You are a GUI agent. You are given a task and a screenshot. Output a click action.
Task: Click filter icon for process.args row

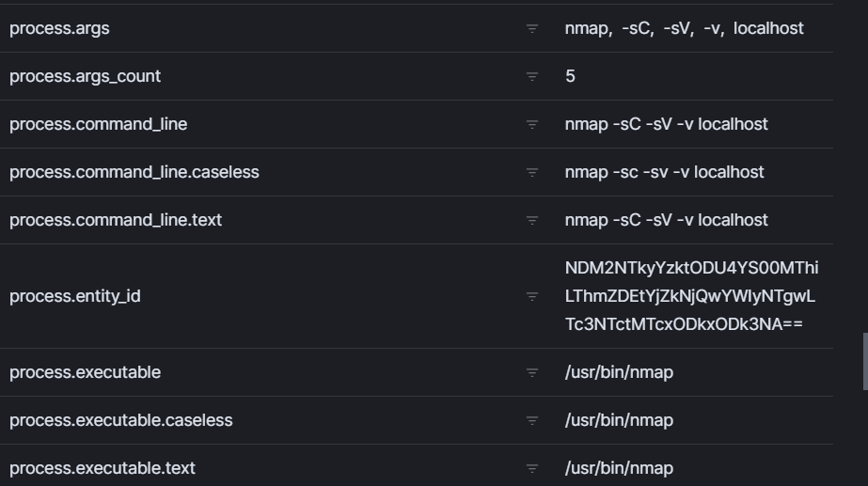(x=532, y=29)
